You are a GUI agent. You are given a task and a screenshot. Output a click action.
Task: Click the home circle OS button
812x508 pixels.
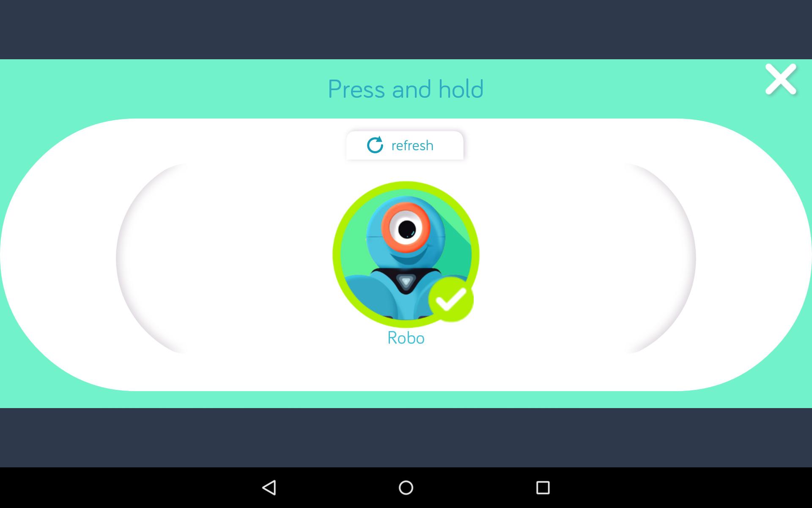(x=406, y=488)
